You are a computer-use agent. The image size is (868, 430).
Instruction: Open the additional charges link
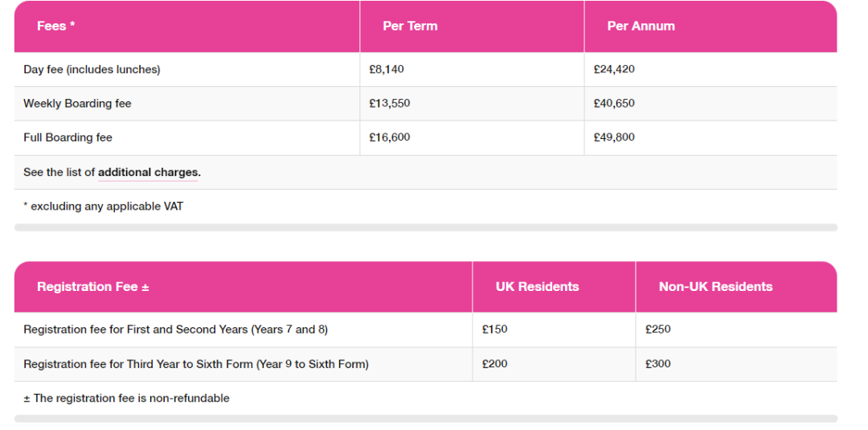pyautogui.click(x=149, y=173)
